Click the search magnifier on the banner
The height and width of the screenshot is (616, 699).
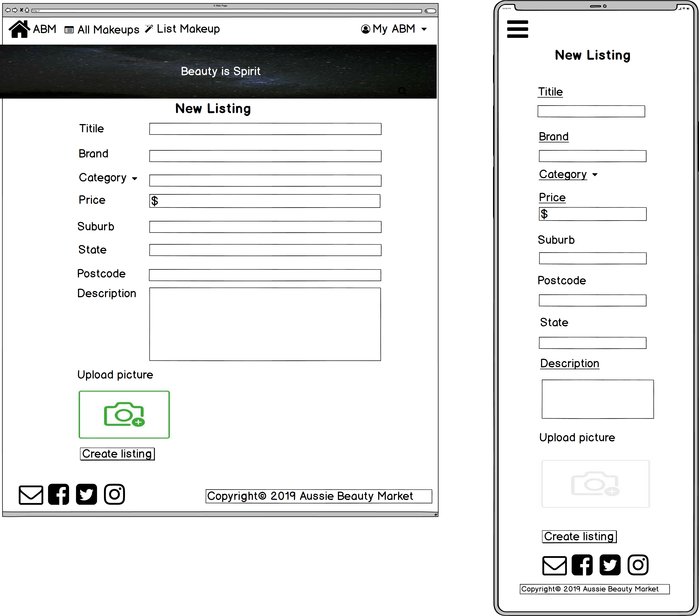pos(402,91)
